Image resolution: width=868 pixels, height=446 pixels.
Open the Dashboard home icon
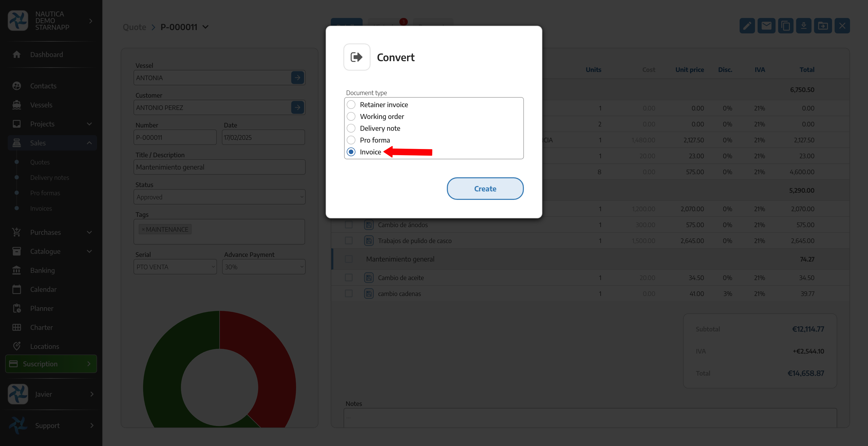pyautogui.click(x=16, y=54)
